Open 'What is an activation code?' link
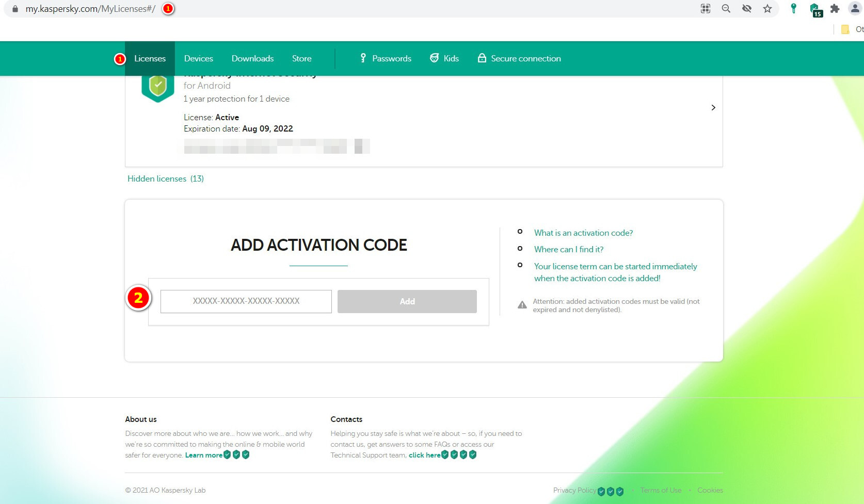 tap(583, 233)
